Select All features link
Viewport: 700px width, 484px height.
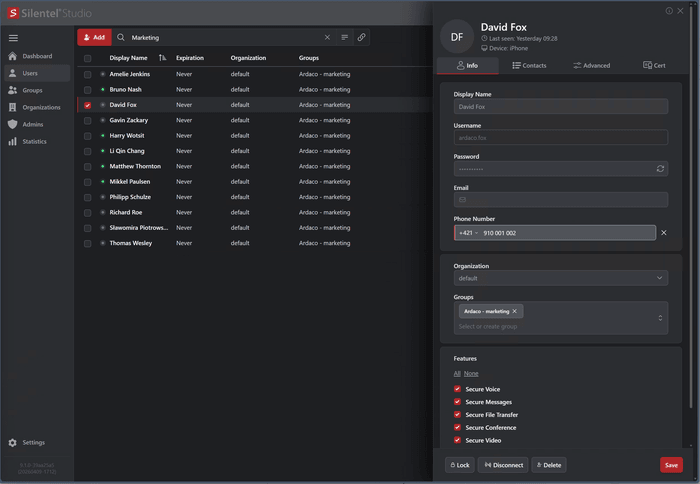[x=457, y=373]
